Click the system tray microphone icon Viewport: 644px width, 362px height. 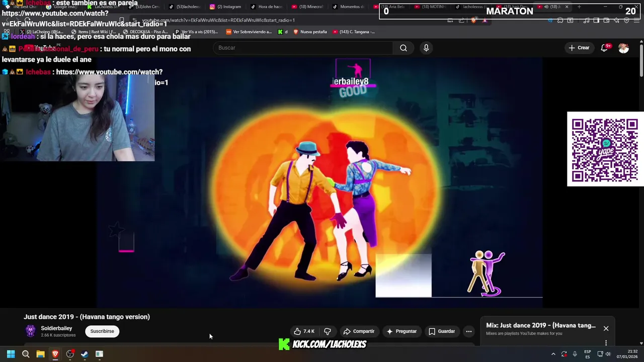[575, 354]
